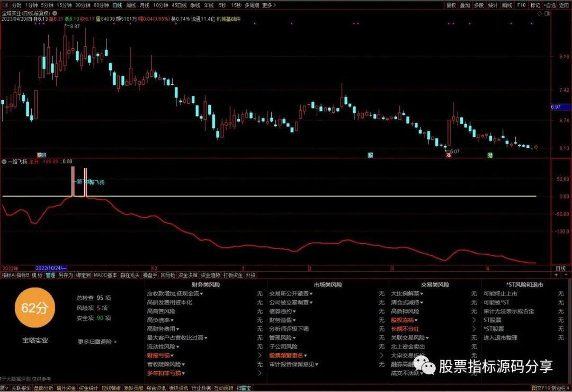
Task: Open the arrow on 多年扣非亏损 row
Action: pyautogui.click(x=260, y=373)
